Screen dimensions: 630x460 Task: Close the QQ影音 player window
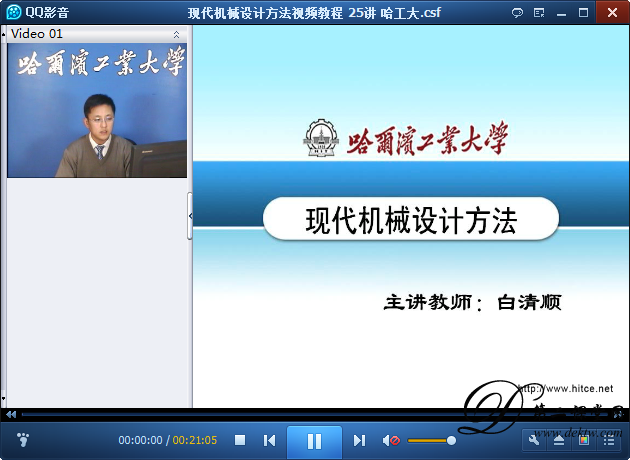612,12
